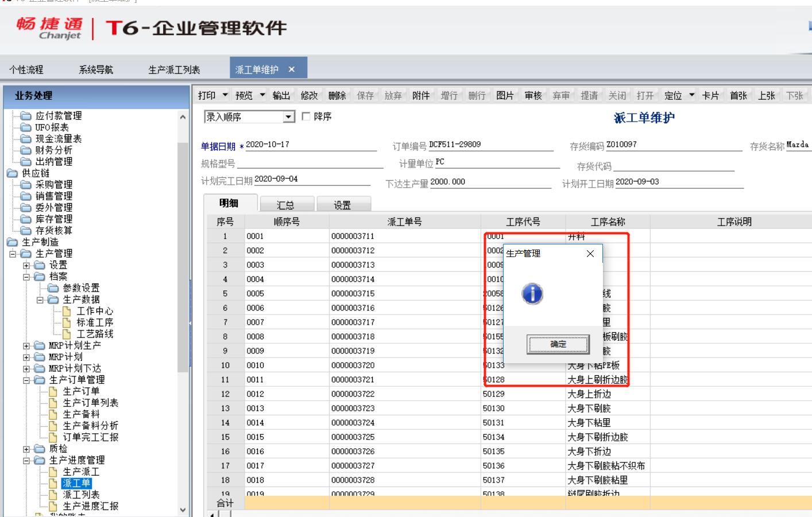Click the 删除 toolbar button
Viewport: 812px width, 517px height.
pyautogui.click(x=337, y=95)
